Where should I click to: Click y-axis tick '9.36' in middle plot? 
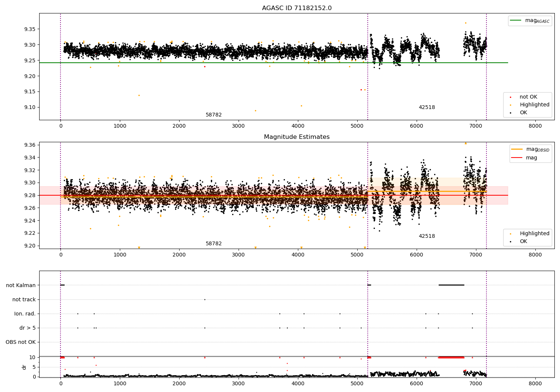[x=29, y=145]
